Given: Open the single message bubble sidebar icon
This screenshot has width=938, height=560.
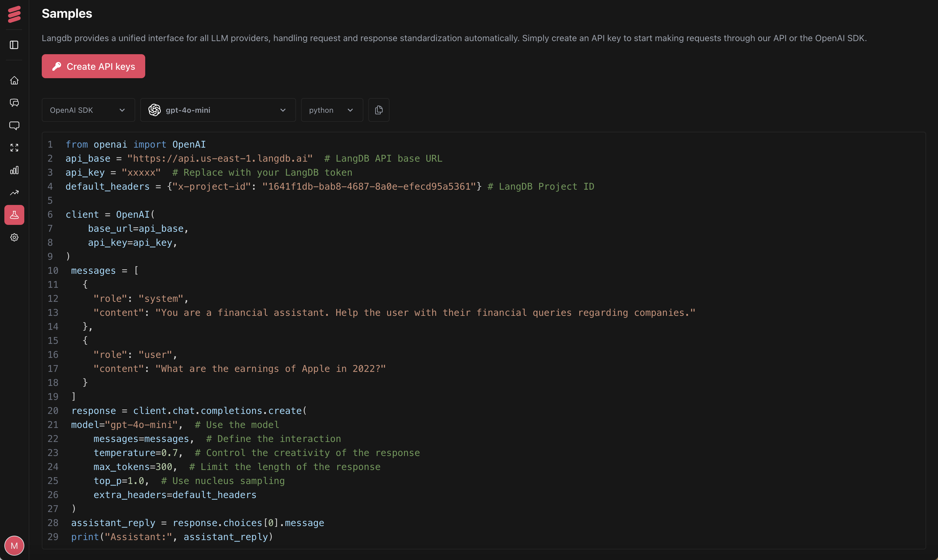Looking at the screenshot, I should coord(14,125).
